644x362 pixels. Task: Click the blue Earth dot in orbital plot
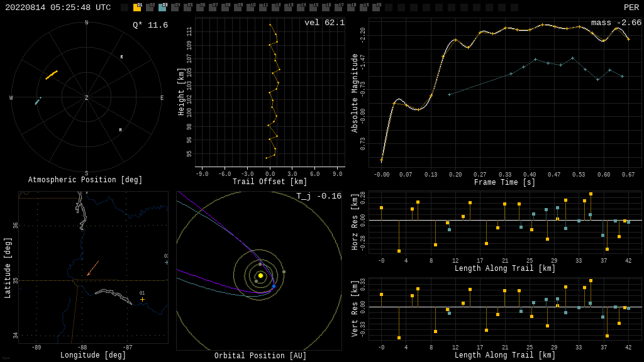pos(274,286)
